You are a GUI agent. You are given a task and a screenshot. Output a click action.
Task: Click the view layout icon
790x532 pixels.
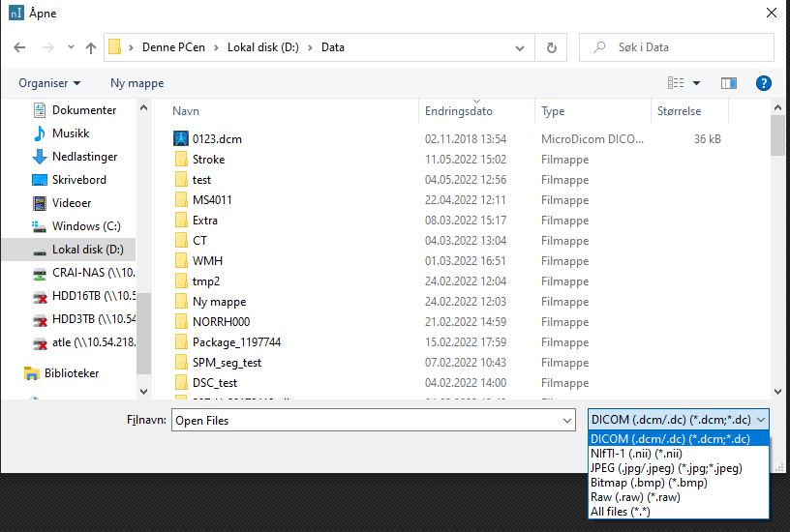(676, 83)
